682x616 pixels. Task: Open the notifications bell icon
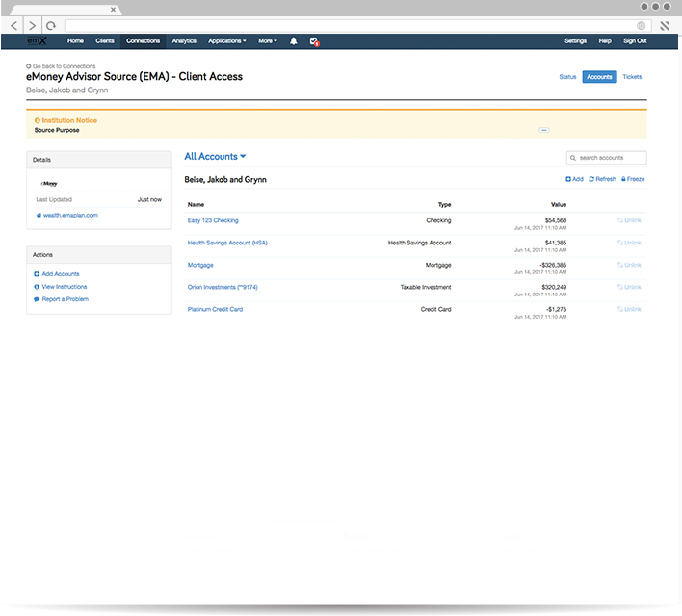[294, 40]
